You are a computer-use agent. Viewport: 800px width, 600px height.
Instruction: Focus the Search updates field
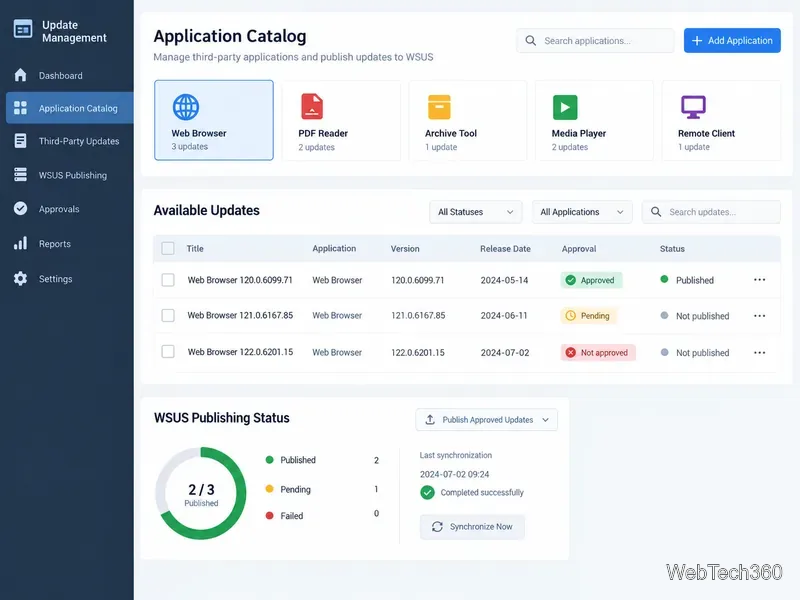pyautogui.click(x=711, y=212)
